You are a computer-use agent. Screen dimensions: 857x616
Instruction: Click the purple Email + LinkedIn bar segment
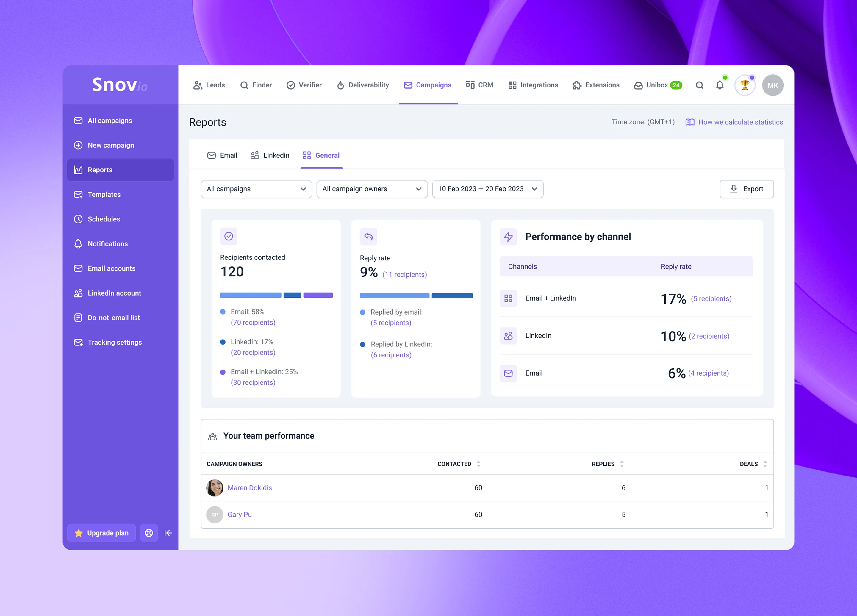318,295
